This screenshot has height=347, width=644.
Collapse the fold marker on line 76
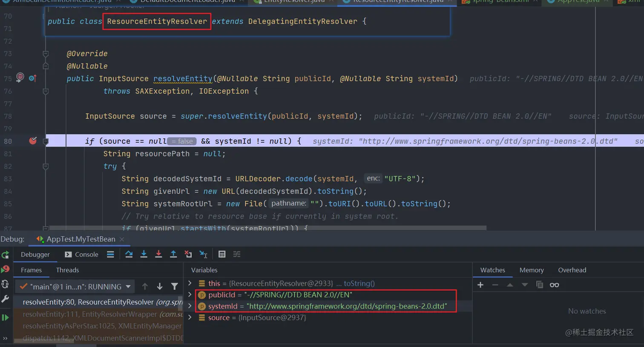46,91
